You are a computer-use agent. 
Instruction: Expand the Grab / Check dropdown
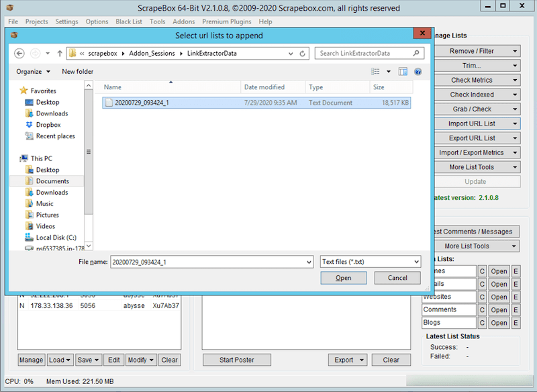pyautogui.click(x=515, y=109)
